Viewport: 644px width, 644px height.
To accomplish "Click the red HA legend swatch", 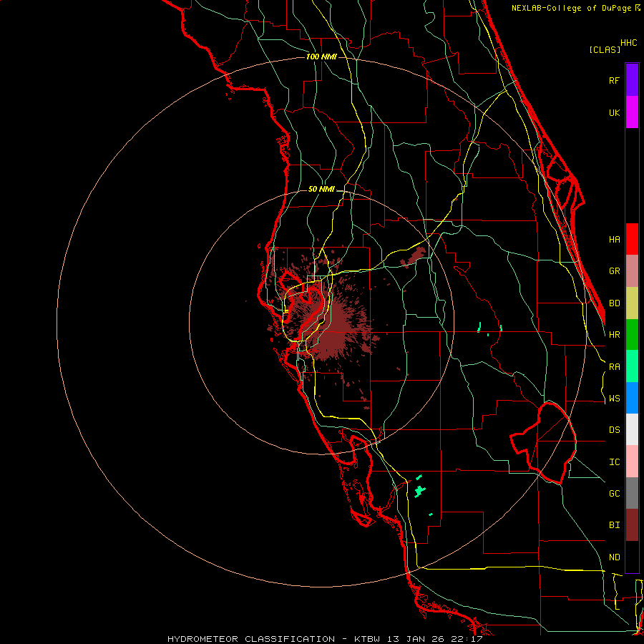I will point(632,239).
